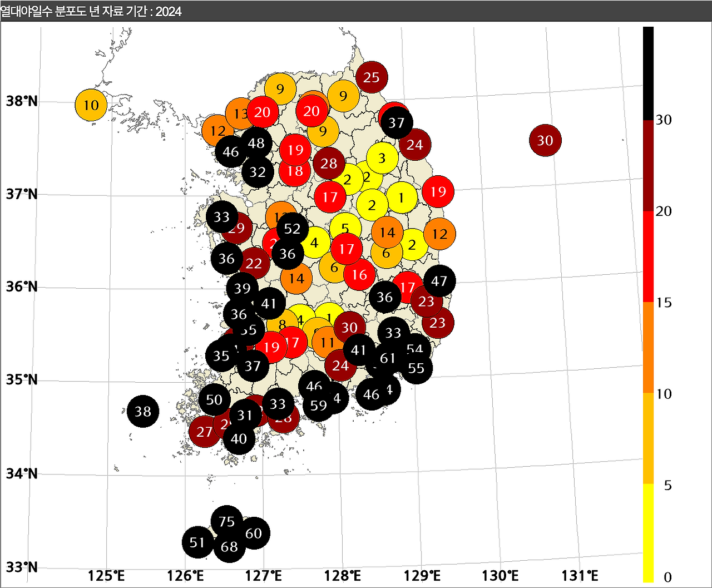Select the black marker labeled 48
Screen dimensions: 712x588
click(x=256, y=143)
